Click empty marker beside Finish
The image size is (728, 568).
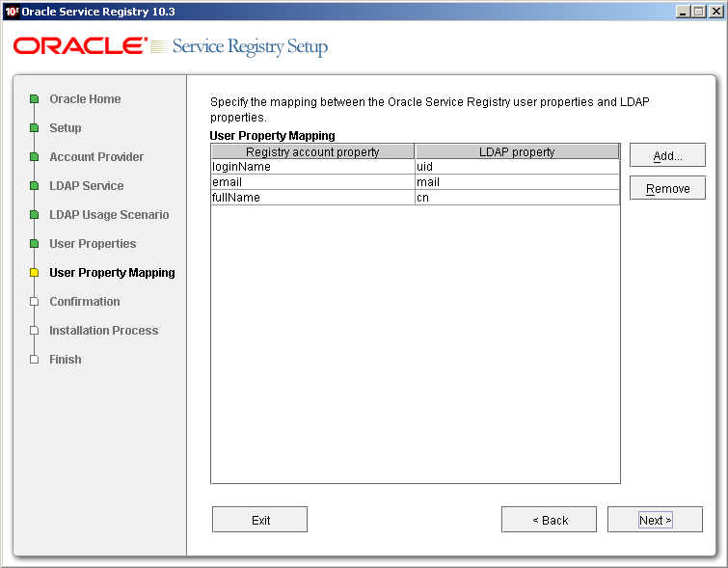click(34, 360)
